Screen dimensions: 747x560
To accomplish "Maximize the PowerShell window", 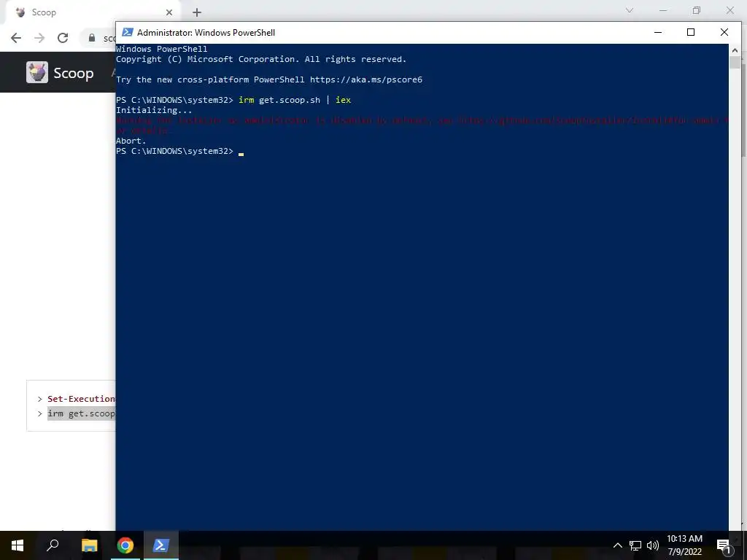I will [x=691, y=32].
